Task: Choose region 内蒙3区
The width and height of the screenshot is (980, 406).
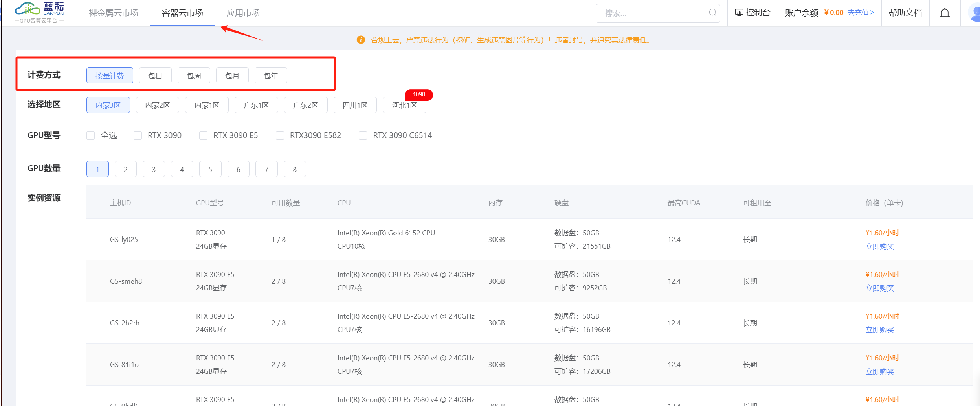Action: coord(108,105)
